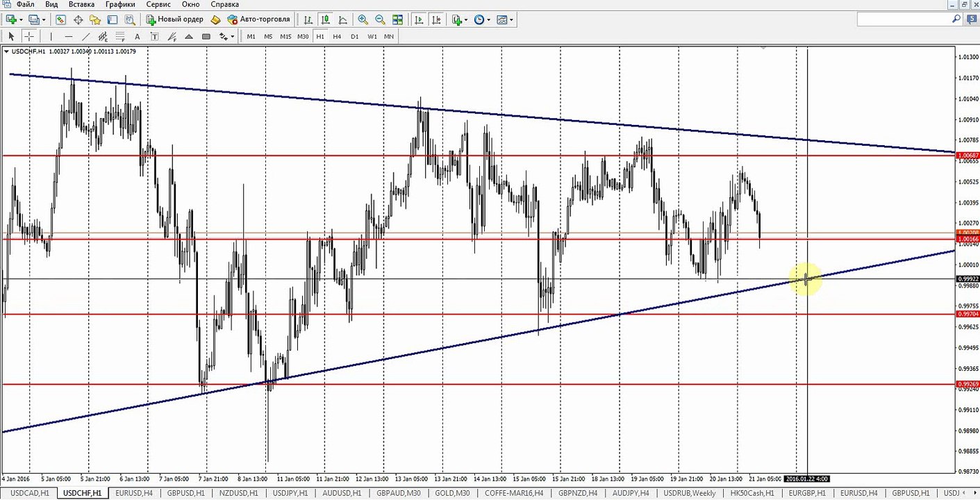Select the M1 timeframe button
This screenshot has height=500, width=980.
pos(251,36)
